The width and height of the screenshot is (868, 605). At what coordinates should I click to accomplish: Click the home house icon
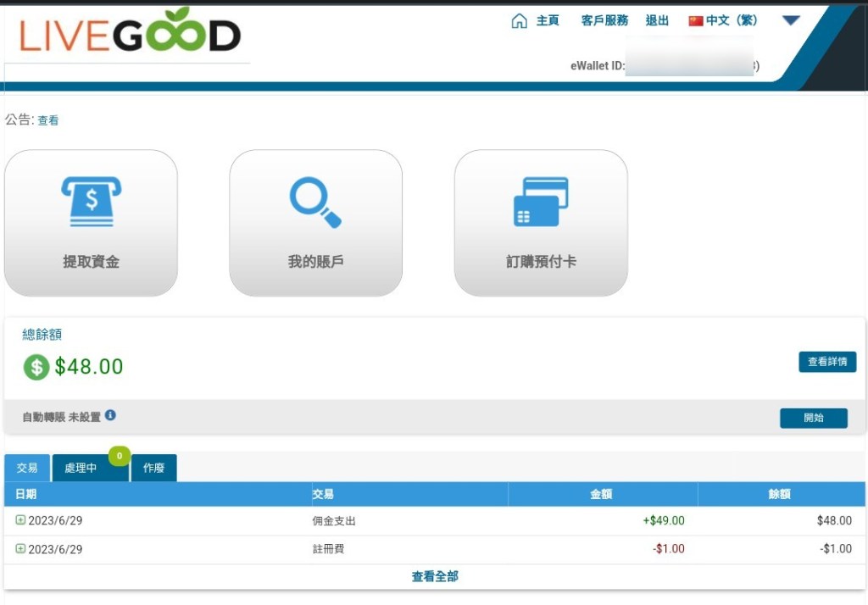[x=519, y=21]
